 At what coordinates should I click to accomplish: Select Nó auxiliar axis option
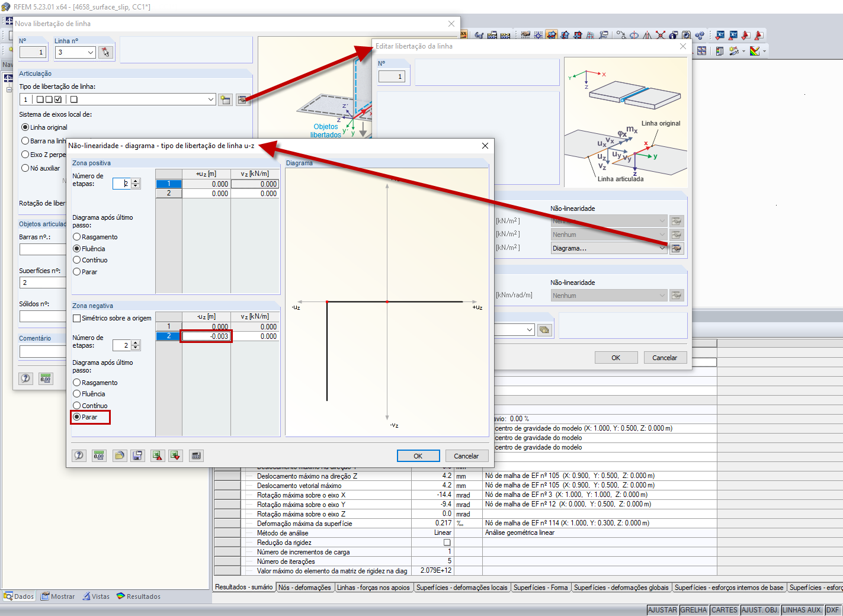point(41,168)
